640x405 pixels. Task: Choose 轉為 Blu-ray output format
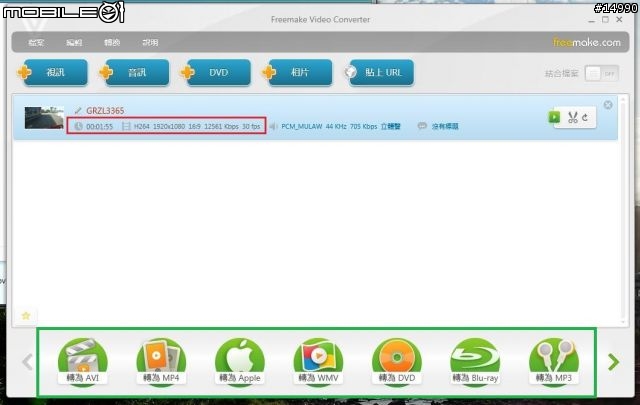[x=475, y=362]
